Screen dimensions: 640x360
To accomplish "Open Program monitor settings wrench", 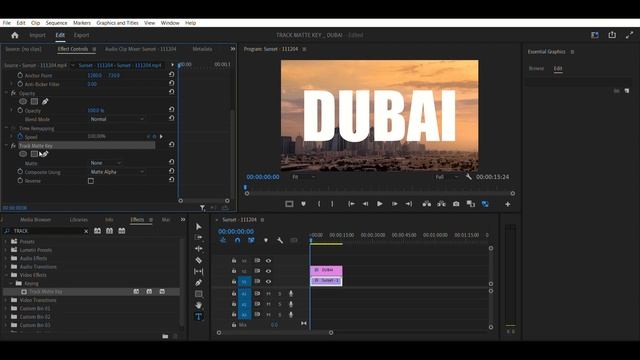I will coord(469,177).
